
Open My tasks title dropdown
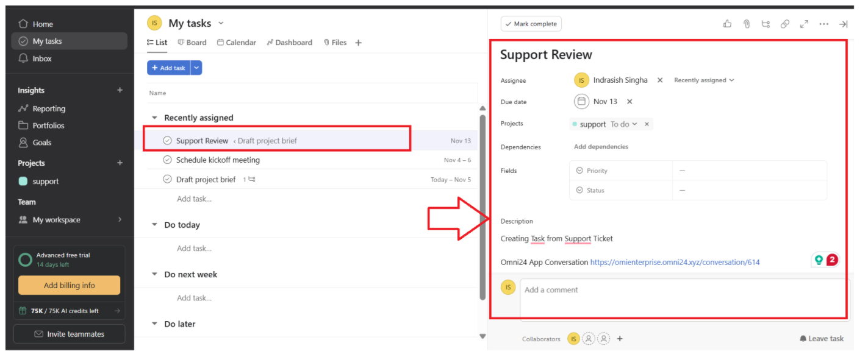tap(221, 23)
